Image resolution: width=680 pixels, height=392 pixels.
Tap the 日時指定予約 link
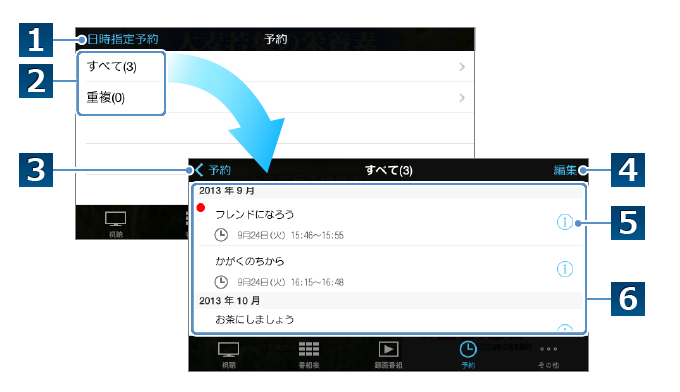click(123, 39)
